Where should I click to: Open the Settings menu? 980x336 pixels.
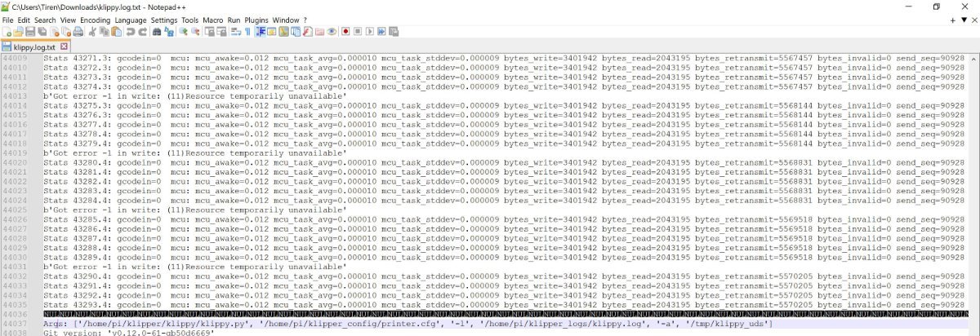[164, 20]
